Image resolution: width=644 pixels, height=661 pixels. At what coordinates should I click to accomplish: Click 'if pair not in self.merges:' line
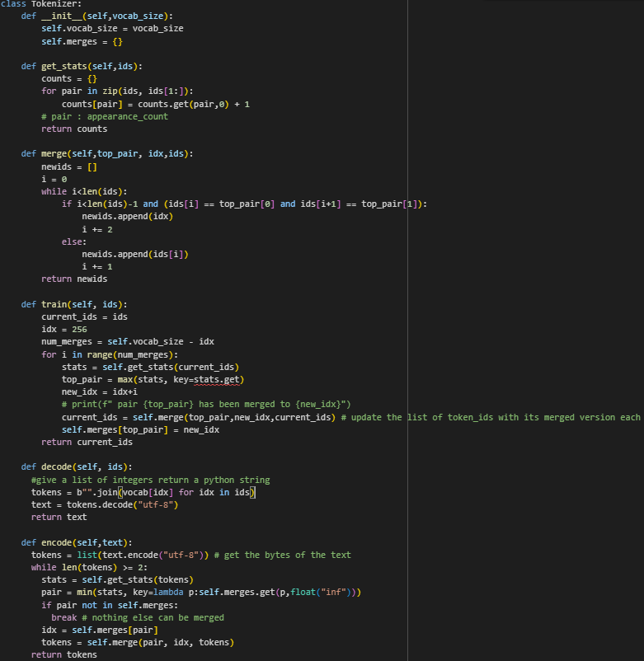click(110, 605)
